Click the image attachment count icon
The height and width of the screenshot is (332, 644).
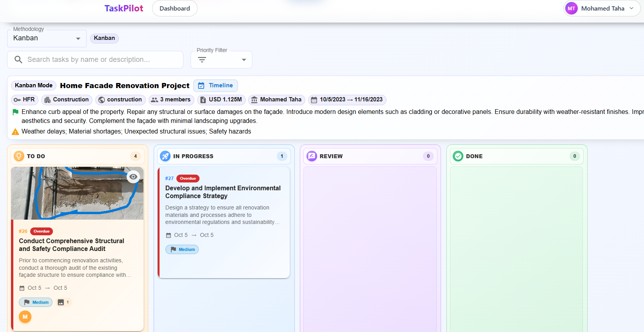[x=61, y=302]
